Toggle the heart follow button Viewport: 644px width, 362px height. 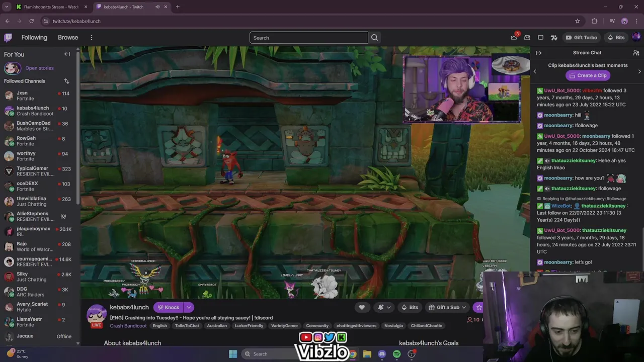pos(362,307)
